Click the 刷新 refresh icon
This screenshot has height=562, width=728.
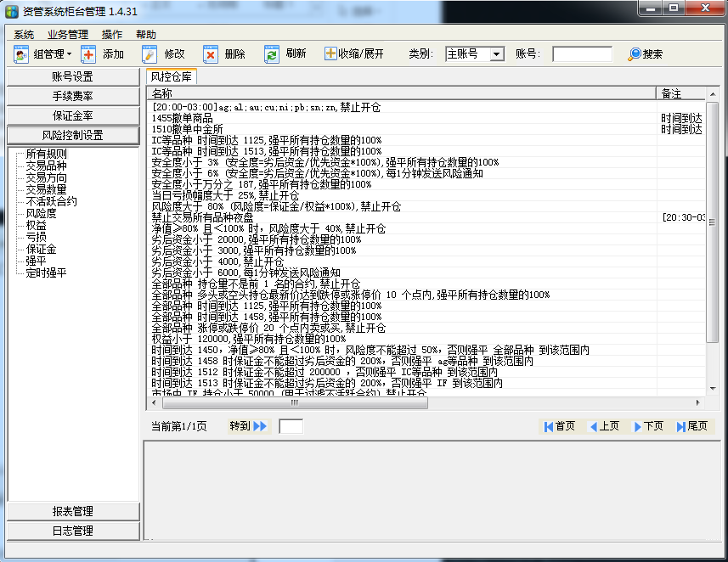272,54
